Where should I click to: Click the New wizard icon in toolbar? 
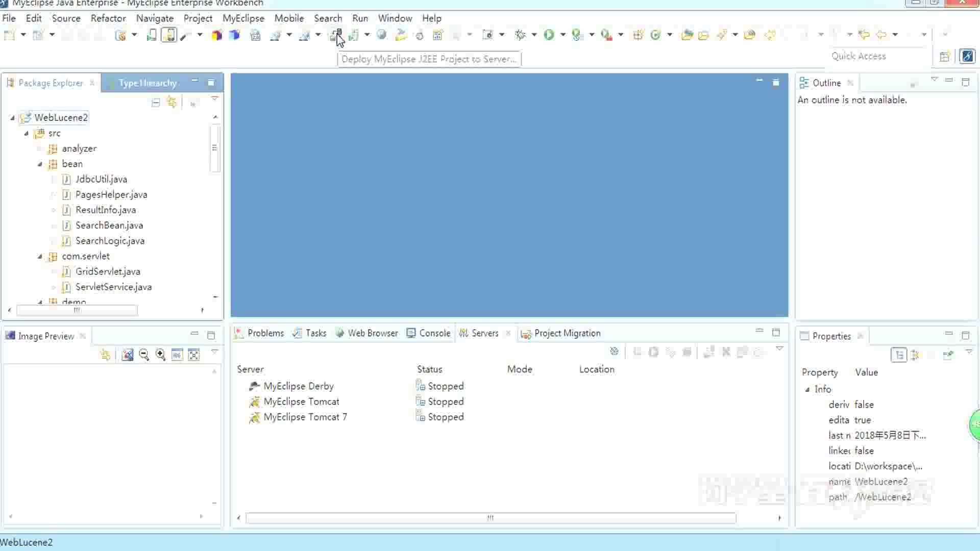9,35
